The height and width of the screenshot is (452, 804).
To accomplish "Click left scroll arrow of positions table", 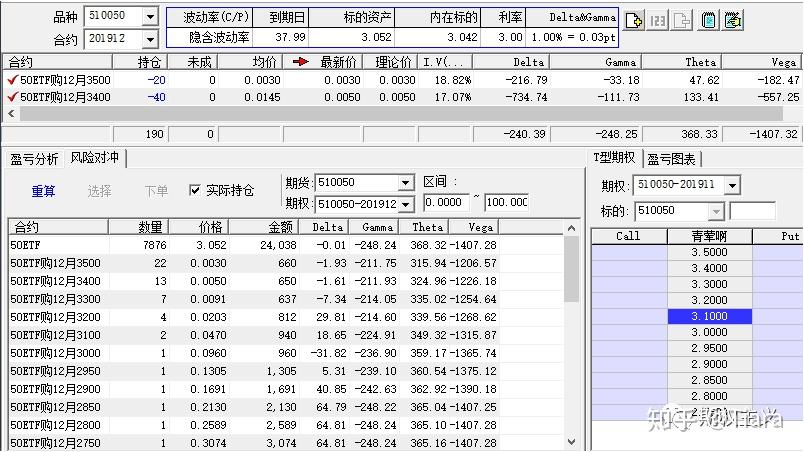I will pos(11,114).
